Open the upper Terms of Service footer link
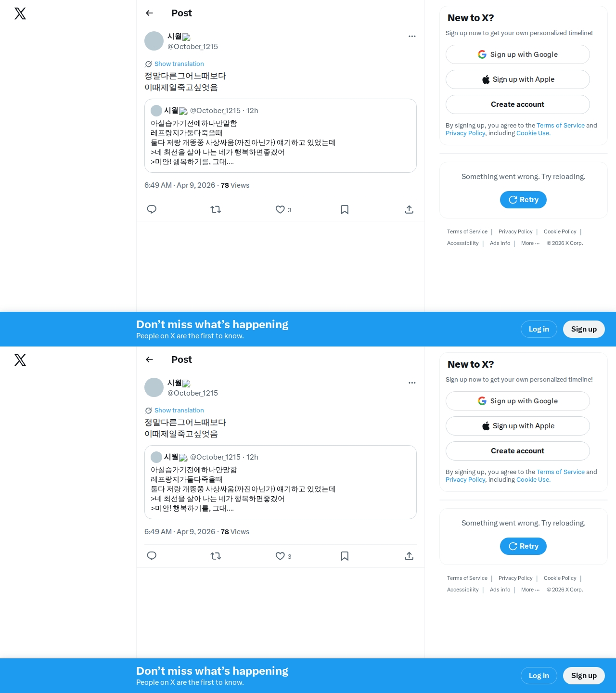This screenshot has height=693, width=616. (467, 231)
